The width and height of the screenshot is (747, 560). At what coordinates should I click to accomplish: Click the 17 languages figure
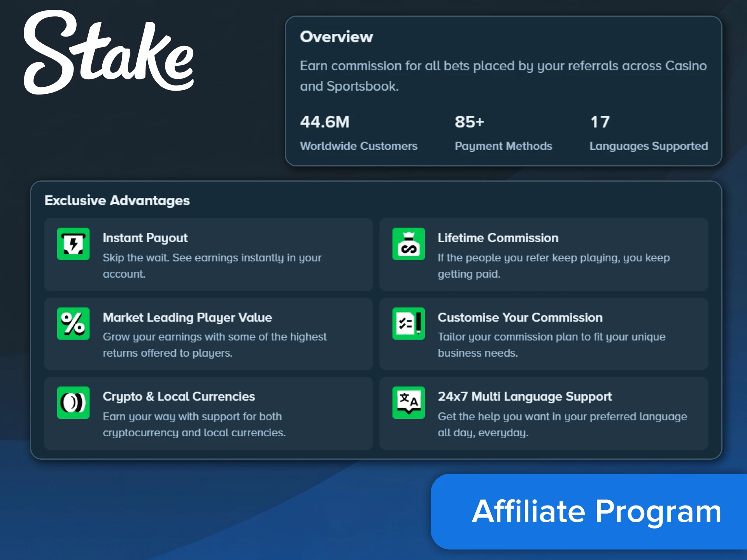coord(600,122)
